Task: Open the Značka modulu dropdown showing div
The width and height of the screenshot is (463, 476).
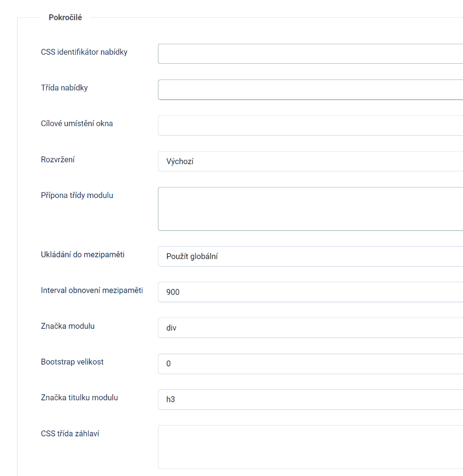Action: (310, 328)
